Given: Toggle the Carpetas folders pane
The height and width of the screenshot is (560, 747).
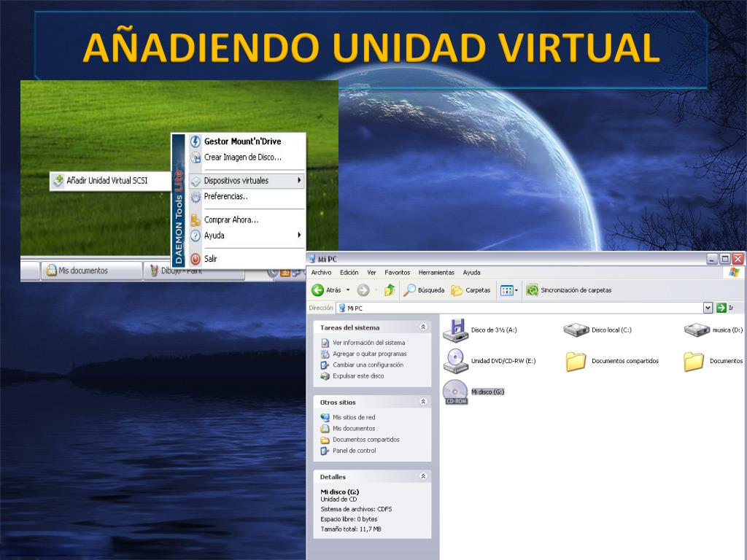Looking at the screenshot, I should point(471,290).
